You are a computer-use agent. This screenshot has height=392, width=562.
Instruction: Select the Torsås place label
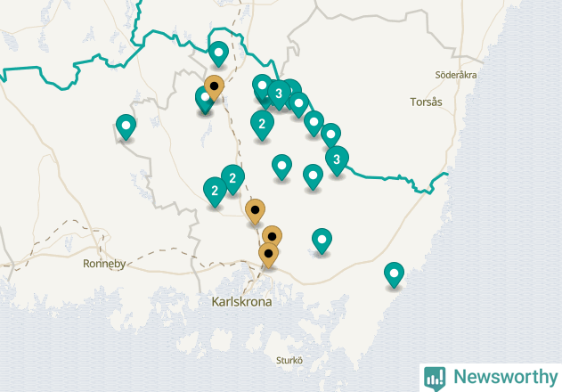[x=426, y=102]
